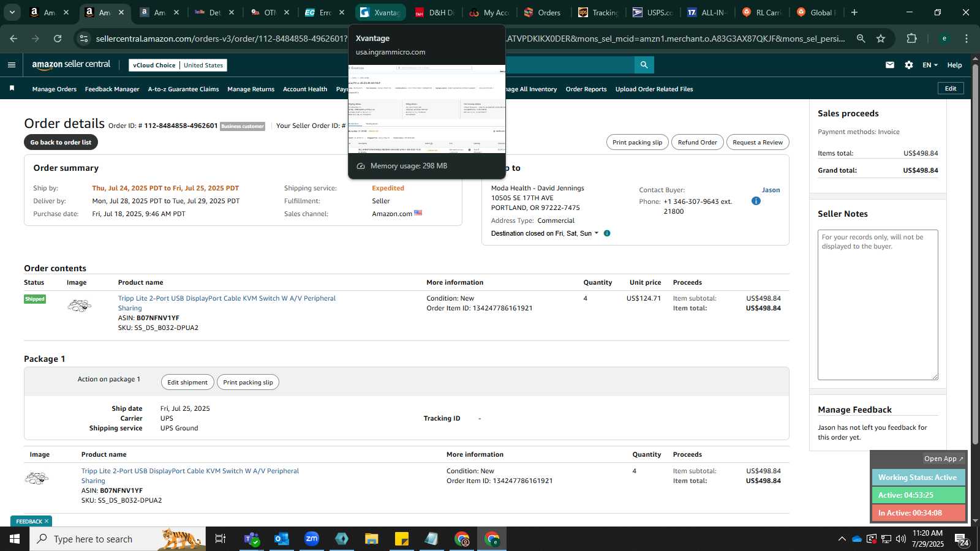Open the settings gear icon
The image size is (980, 551).
(909, 65)
